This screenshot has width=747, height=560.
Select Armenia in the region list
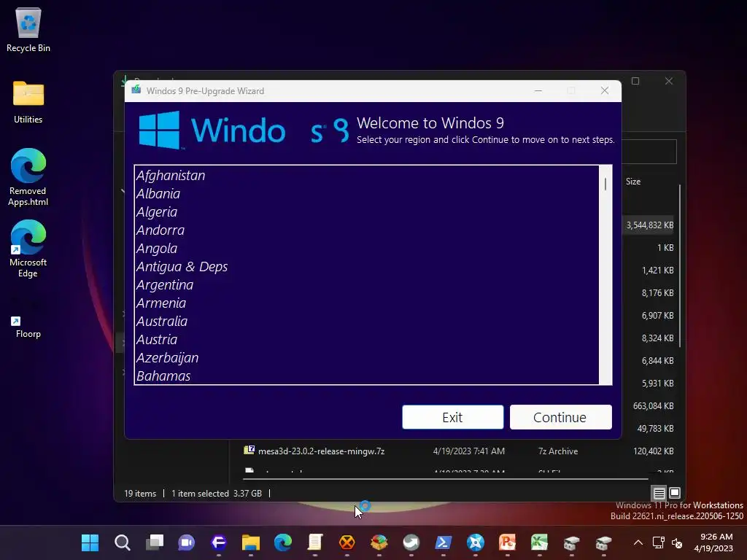tap(366, 303)
